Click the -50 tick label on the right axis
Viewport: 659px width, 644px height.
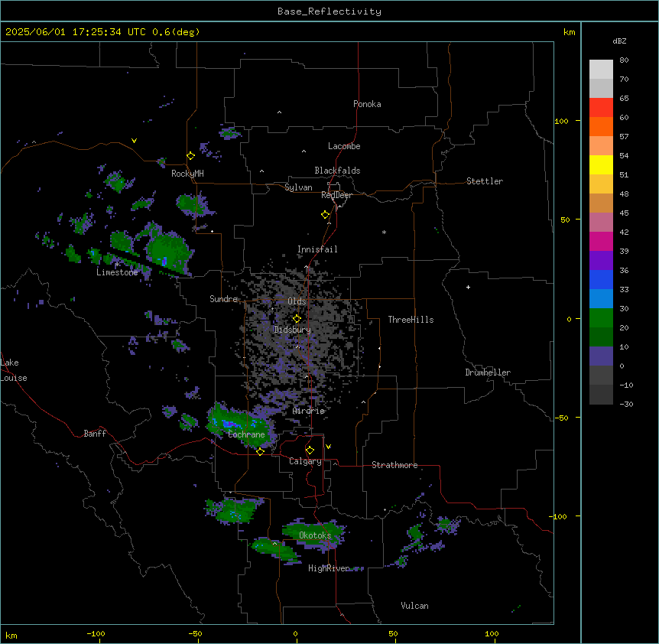561,418
